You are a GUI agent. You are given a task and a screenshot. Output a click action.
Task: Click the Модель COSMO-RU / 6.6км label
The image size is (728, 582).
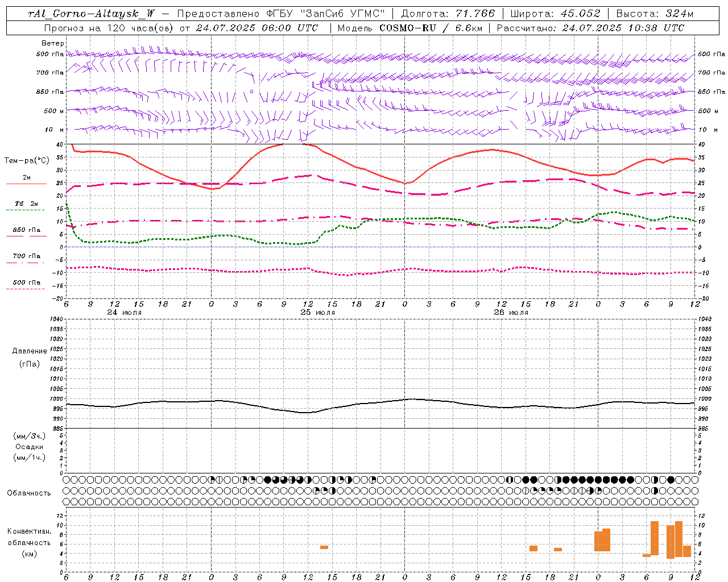409,28
